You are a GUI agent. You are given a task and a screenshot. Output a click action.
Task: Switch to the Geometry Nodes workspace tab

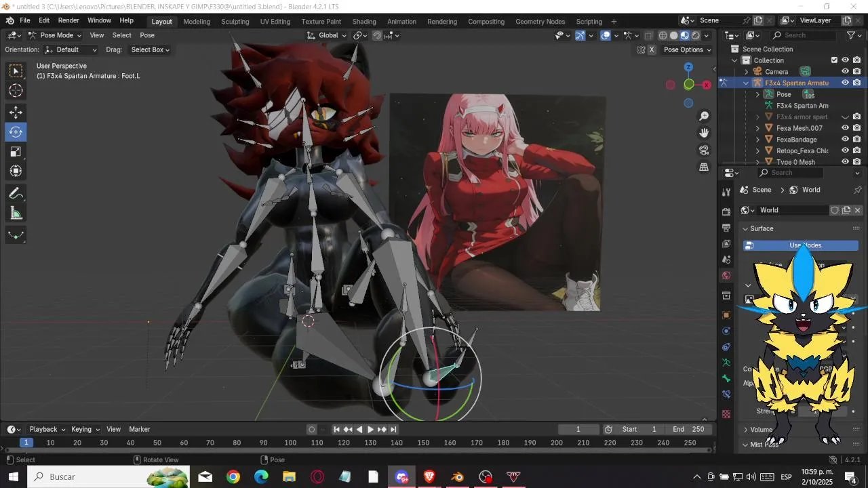tap(540, 22)
